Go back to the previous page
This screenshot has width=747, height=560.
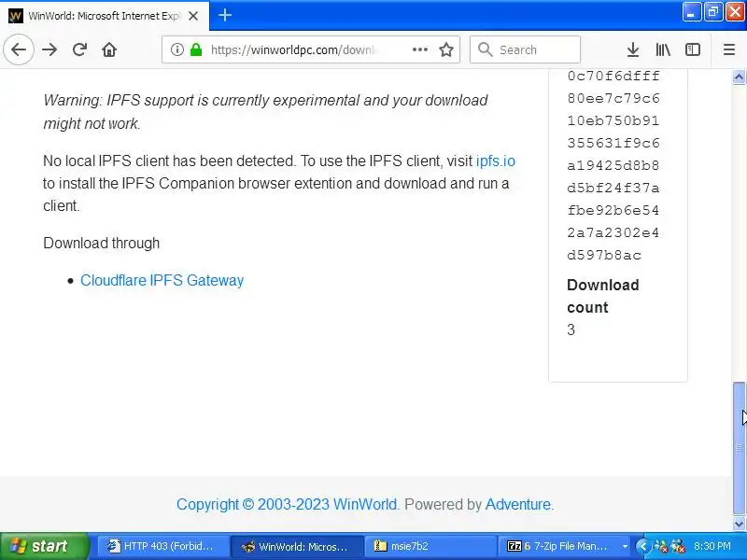(19, 49)
